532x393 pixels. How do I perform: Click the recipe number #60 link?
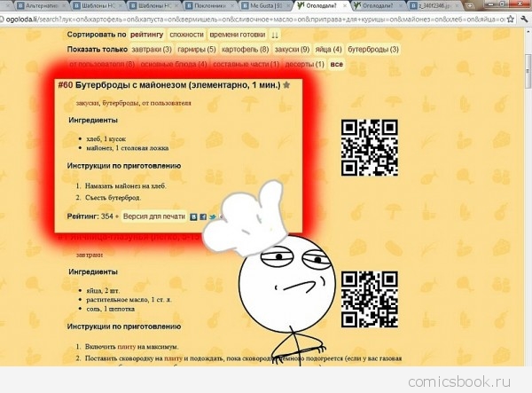pos(66,85)
